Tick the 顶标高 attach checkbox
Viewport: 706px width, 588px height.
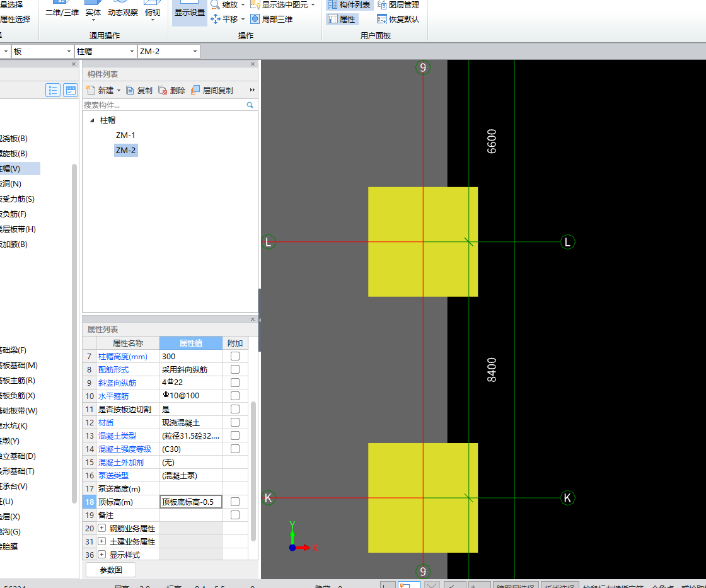[235, 502]
